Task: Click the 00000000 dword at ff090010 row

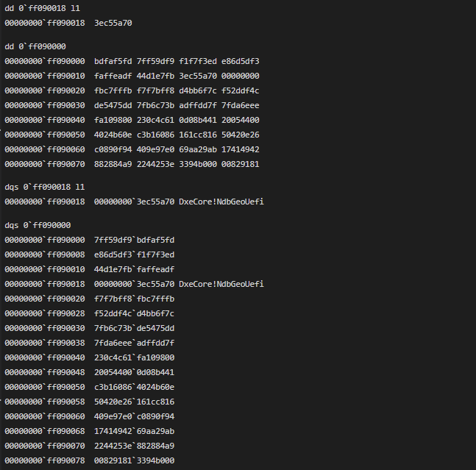Action: [240, 76]
